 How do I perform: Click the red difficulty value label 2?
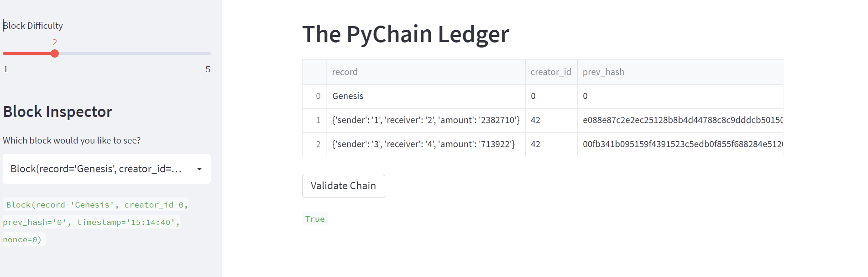click(x=54, y=42)
